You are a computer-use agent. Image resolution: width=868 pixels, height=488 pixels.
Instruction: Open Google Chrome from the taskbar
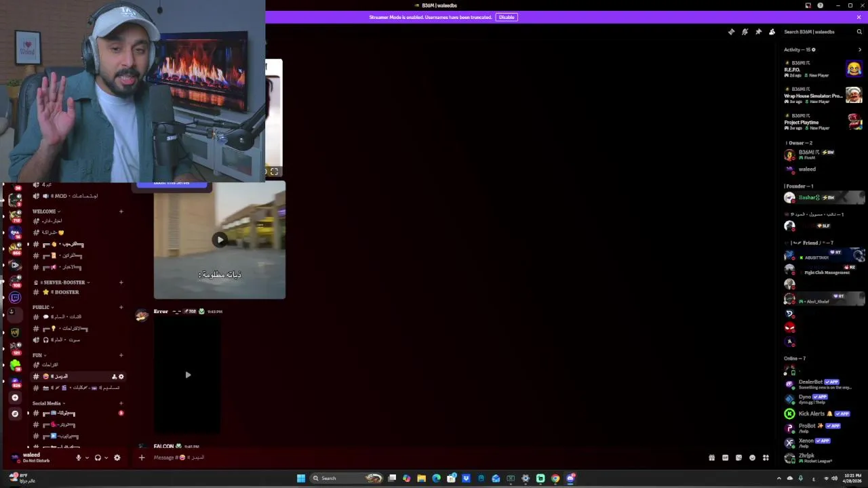pyautogui.click(x=555, y=479)
